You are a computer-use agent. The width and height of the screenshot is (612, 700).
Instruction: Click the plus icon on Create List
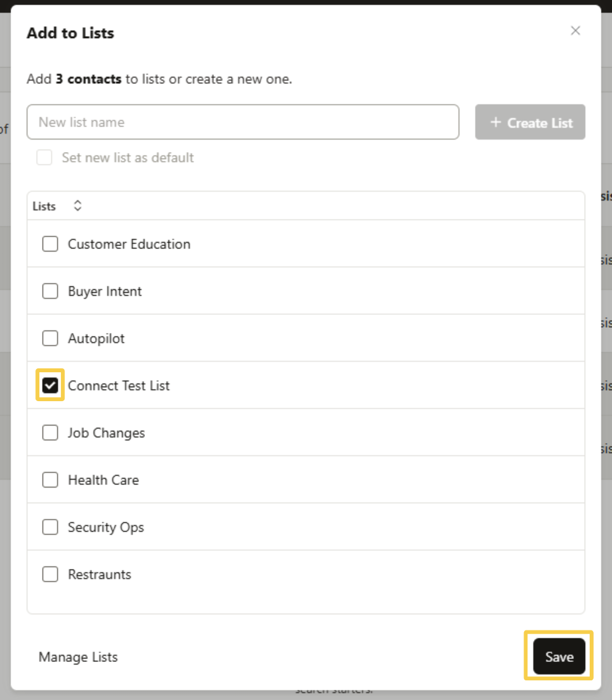pyautogui.click(x=497, y=122)
